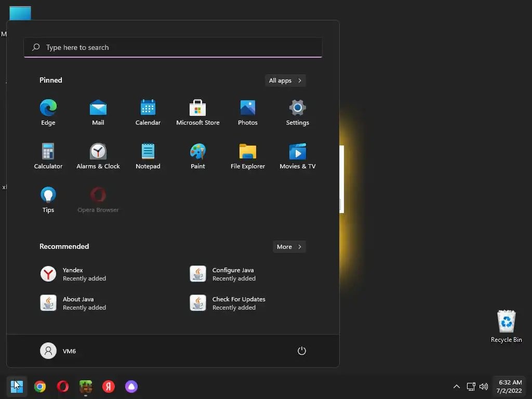
Task: Open the volume tray icon
Action: tap(484, 387)
